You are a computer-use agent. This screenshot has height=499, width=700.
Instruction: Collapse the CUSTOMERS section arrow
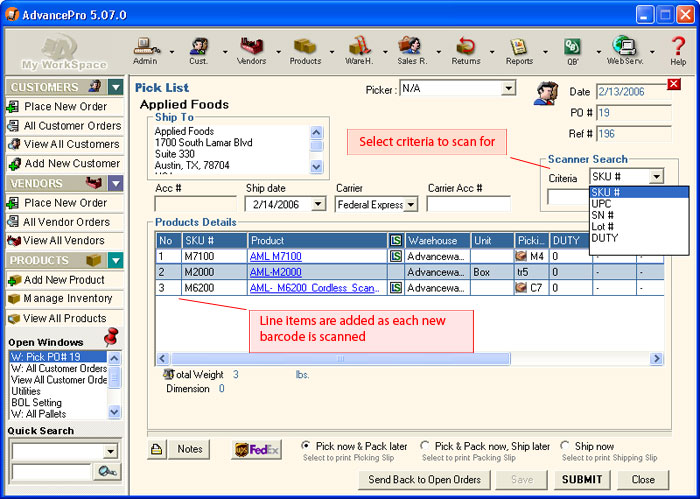click(x=116, y=87)
